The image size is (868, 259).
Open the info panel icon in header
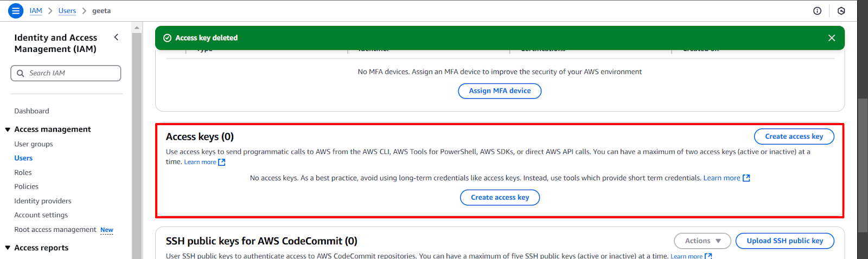tap(817, 11)
